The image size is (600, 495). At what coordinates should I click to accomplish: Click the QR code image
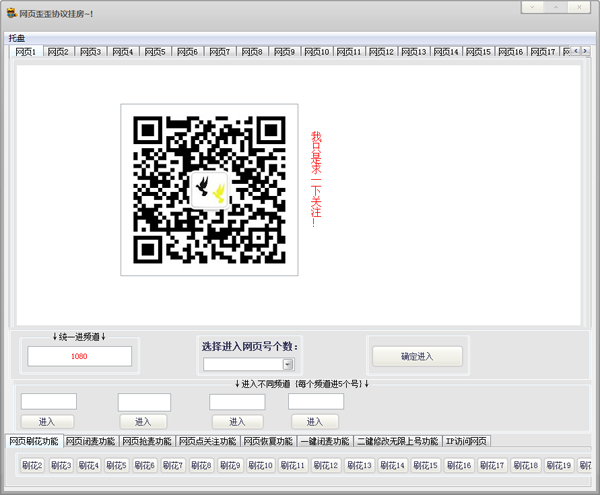click(x=209, y=190)
